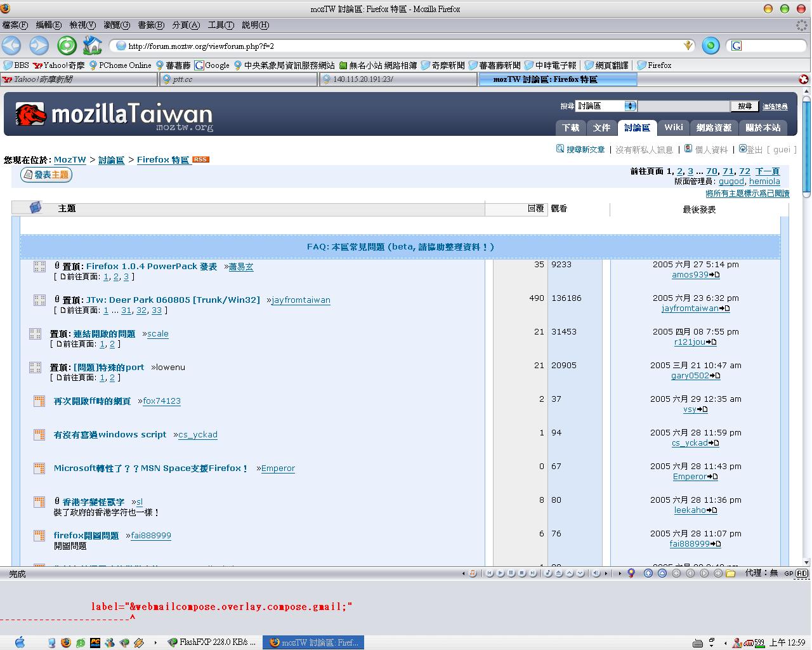The image size is (812, 650).
Task: Click the browser Back arrow button
Action: tap(11, 45)
